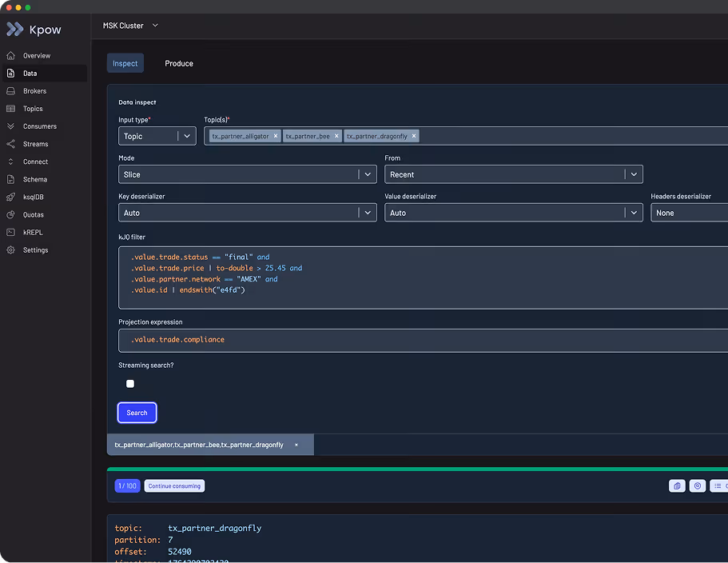Click the Projection expression field
Screen dimensions: 728x563
click(x=423, y=341)
